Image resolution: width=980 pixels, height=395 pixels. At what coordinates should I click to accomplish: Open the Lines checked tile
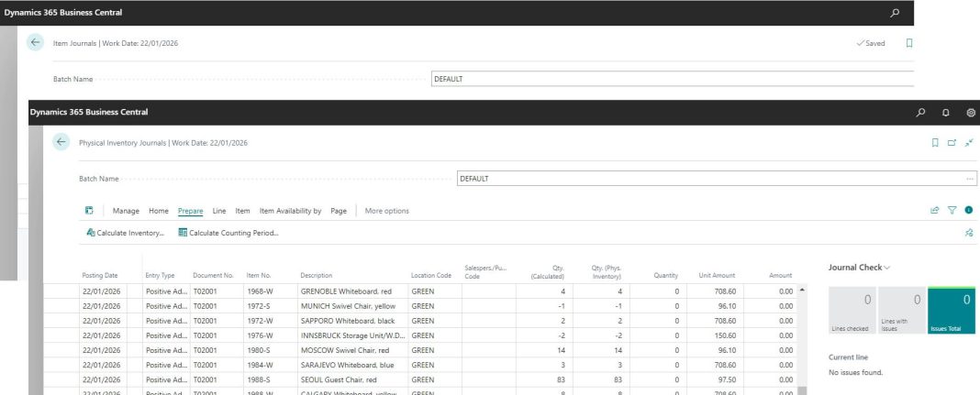tap(852, 311)
